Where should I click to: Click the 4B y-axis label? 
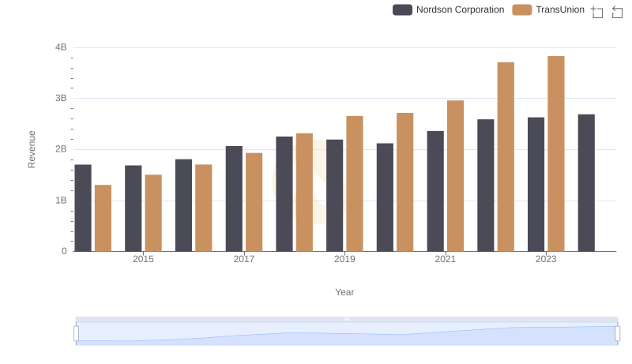click(61, 47)
